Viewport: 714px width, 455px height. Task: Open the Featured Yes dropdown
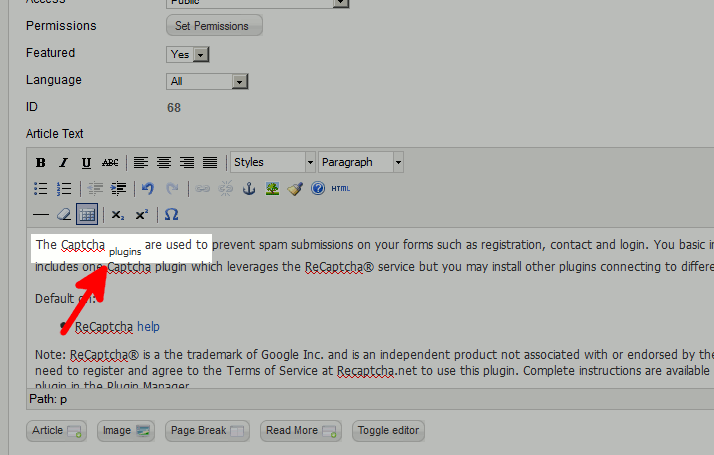(188, 55)
